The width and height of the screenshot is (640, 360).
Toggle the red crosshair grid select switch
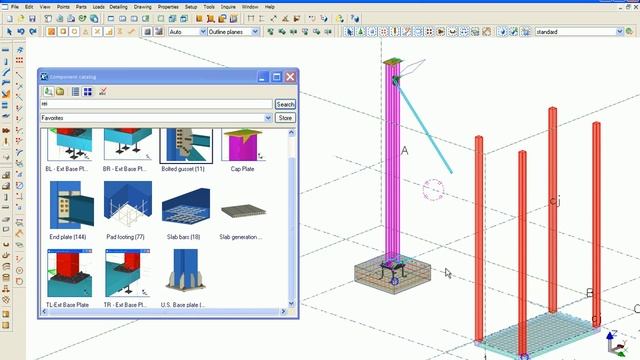384,31
